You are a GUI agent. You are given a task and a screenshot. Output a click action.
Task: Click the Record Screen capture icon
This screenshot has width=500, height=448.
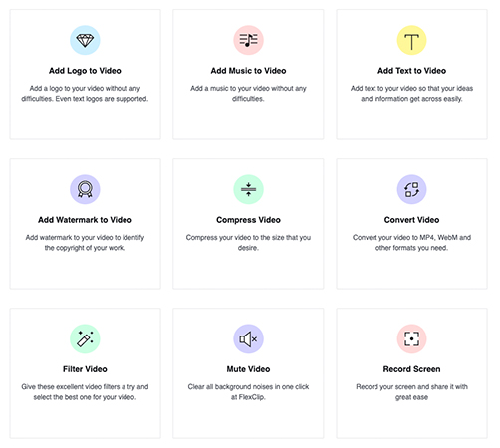411,338
